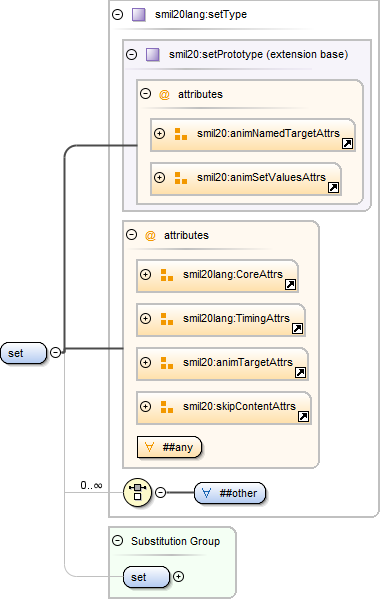
Task: Follow link arrow on animNamedTargetAttrs
Action: pyautogui.click(x=347, y=144)
